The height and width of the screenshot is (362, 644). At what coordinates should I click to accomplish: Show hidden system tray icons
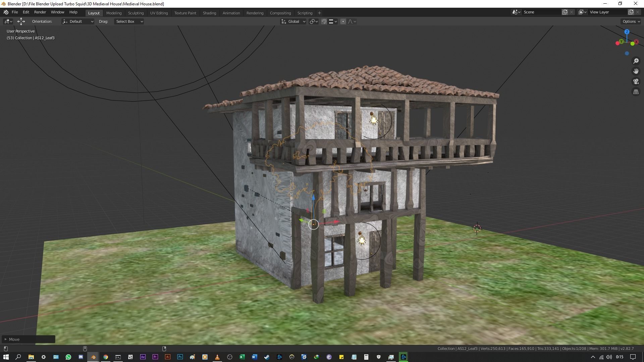point(593,357)
